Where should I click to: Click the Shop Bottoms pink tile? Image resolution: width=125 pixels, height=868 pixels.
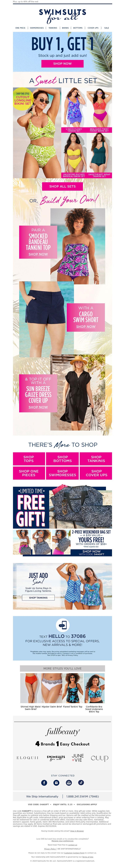[62, 459]
